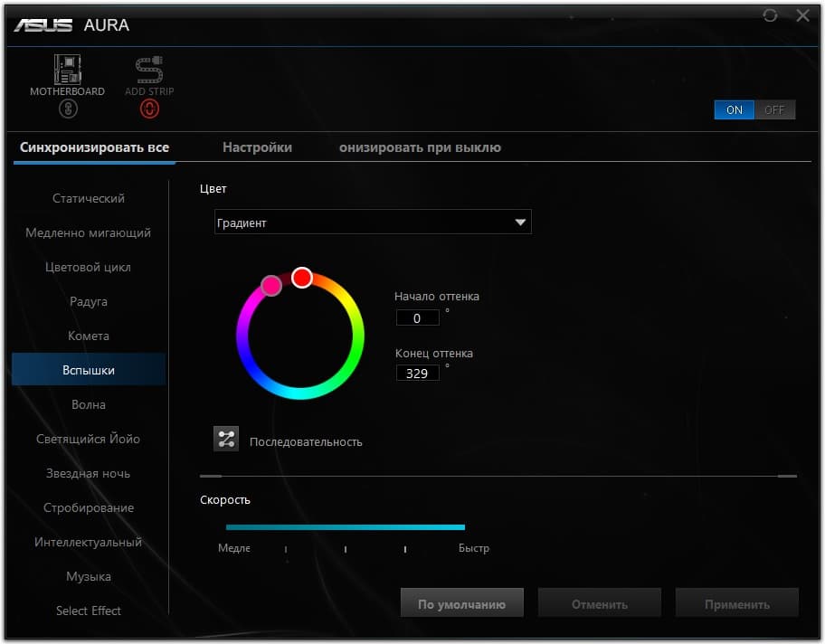Click the Конец оттенка value field
The height and width of the screenshot is (644, 825).
pos(417,373)
